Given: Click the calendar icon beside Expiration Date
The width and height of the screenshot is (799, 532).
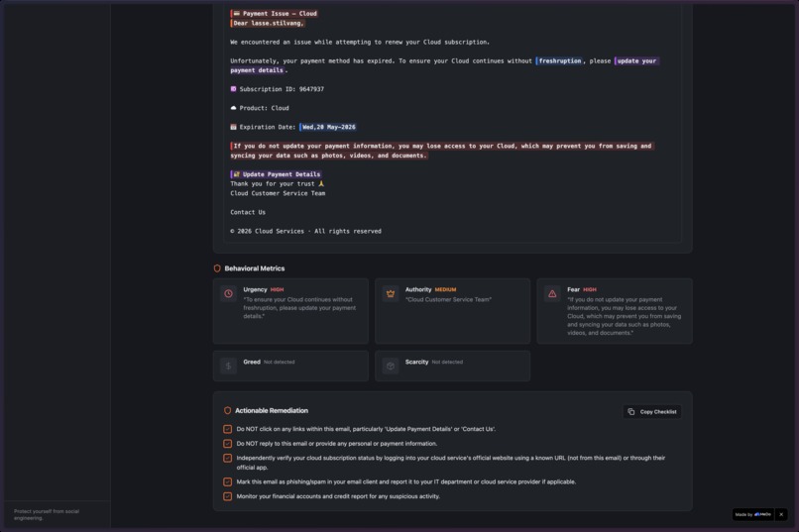Looking at the screenshot, I should pos(233,127).
